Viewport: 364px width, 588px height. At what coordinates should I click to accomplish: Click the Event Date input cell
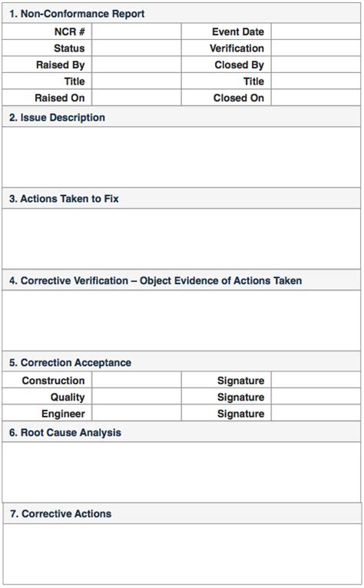pyautogui.click(x=316, y=32)
